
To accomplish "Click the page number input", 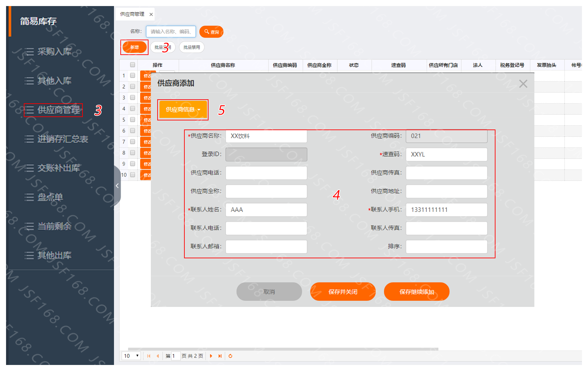I will click(x=176, y=356).
